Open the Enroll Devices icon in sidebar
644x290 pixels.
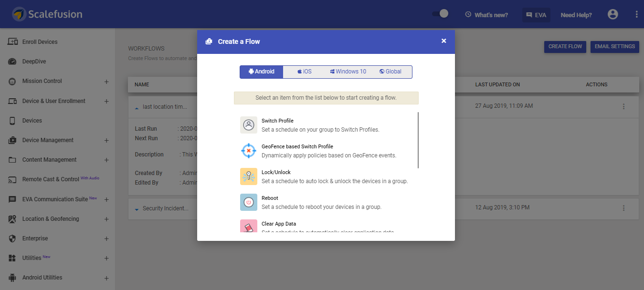click(13, 41)
